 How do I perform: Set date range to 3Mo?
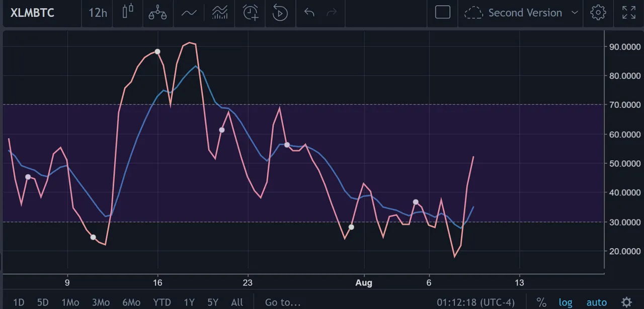[x=101, y=302]
